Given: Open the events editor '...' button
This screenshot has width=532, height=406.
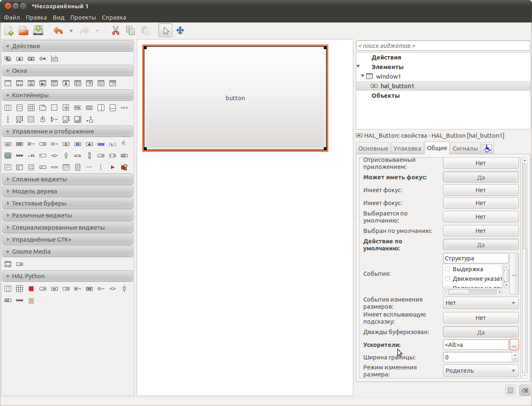Looking at the screenshot, I should pos(514,274).
